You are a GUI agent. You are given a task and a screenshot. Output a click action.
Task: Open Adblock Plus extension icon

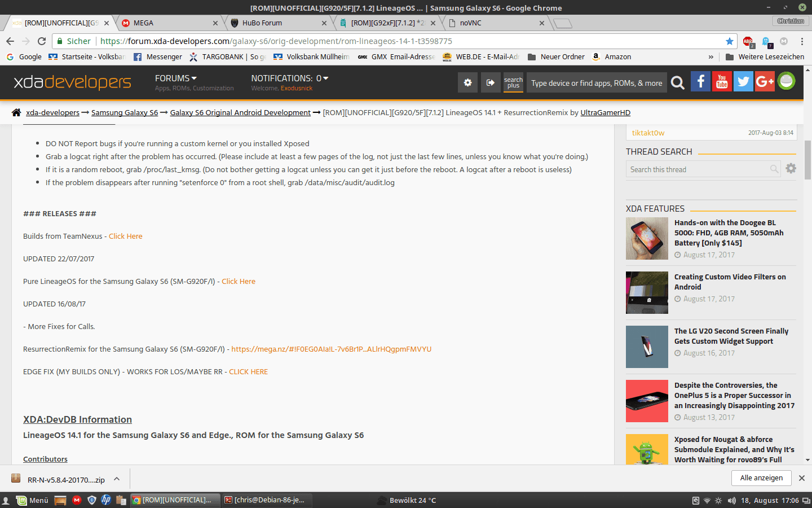tap(748, 42)
